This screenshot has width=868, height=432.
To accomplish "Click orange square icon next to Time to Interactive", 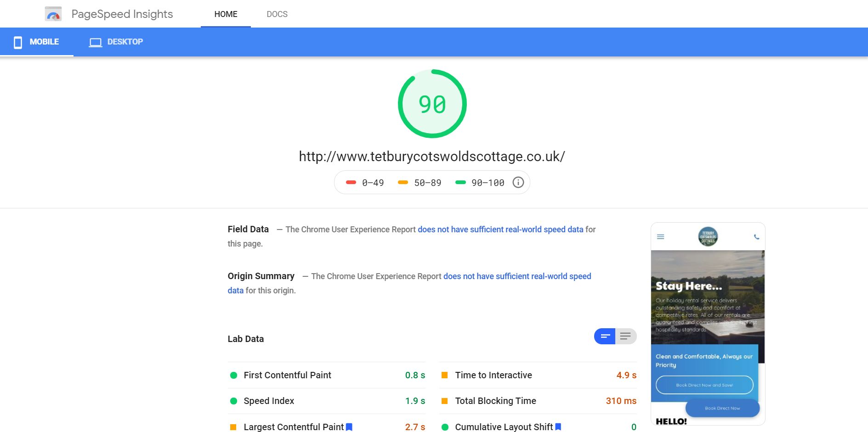I will 444,375.
